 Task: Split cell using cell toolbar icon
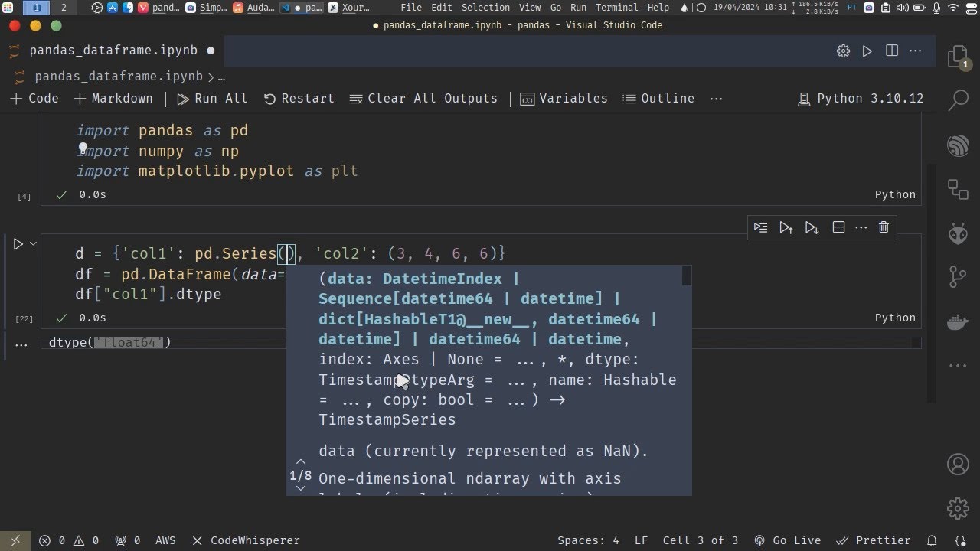[838, 227]
